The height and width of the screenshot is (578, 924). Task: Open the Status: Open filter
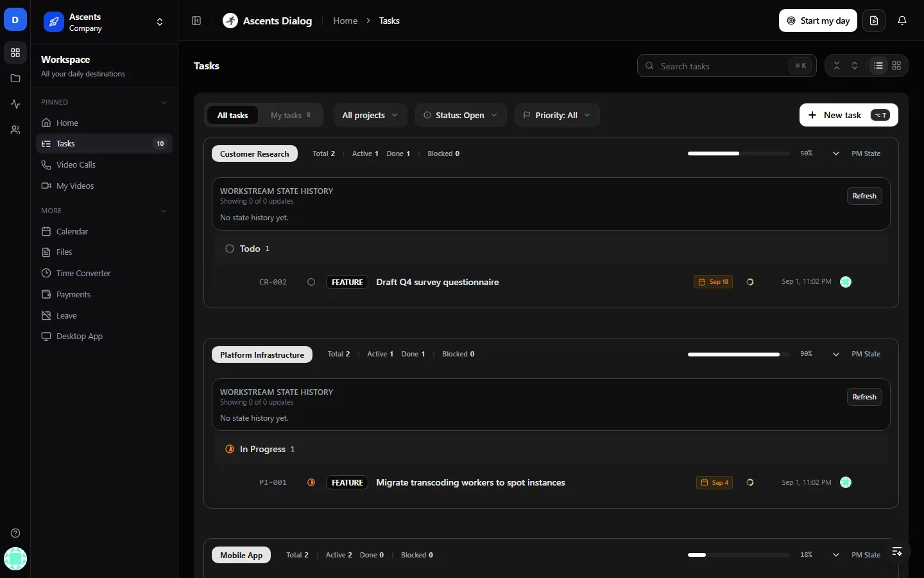(x=461, y=116)
